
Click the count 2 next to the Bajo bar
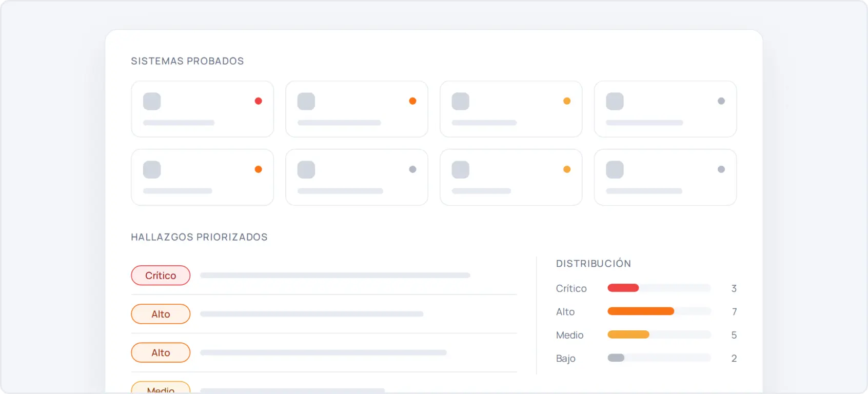click(x=734, y=358)
